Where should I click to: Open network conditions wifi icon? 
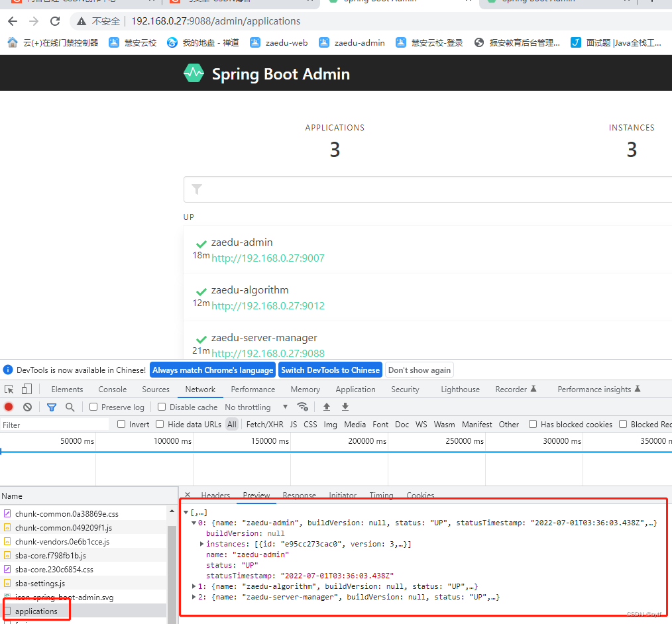(x=303, y=407)
